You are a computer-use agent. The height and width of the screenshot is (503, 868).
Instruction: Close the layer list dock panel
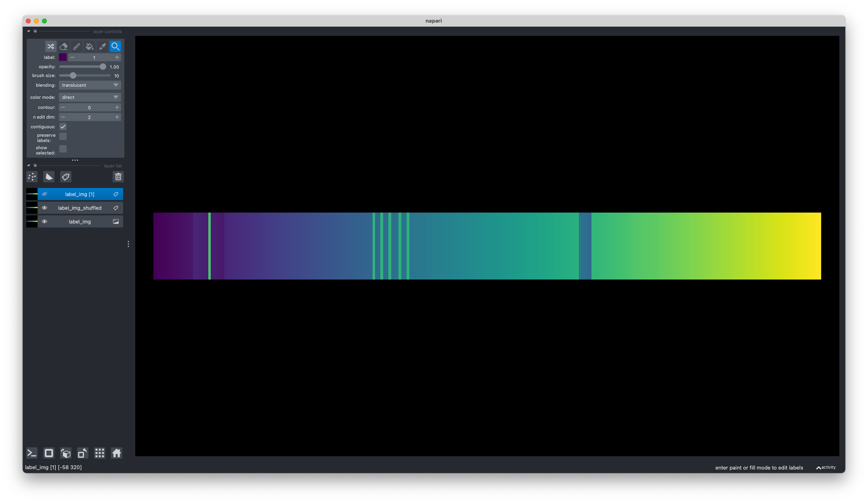click(x=29, y=165)
